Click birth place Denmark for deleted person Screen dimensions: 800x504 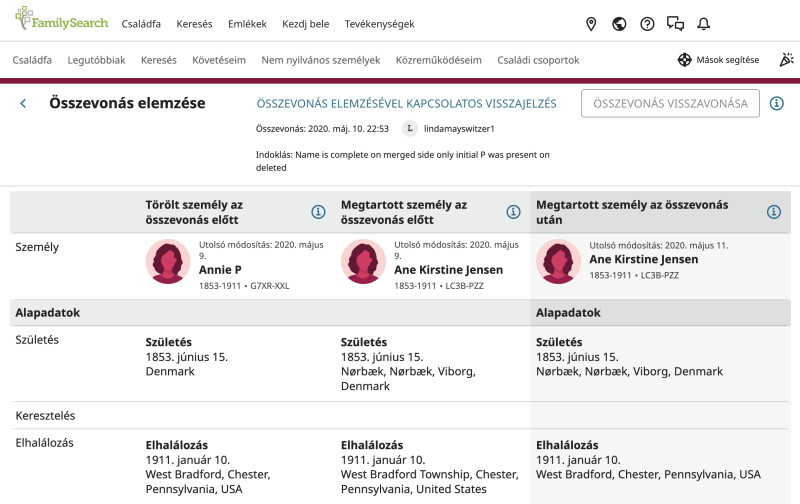tap(170, 371)
